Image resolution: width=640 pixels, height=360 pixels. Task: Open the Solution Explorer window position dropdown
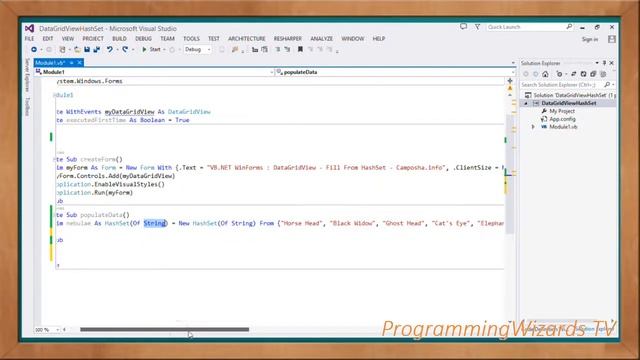(x=597, y=63)
